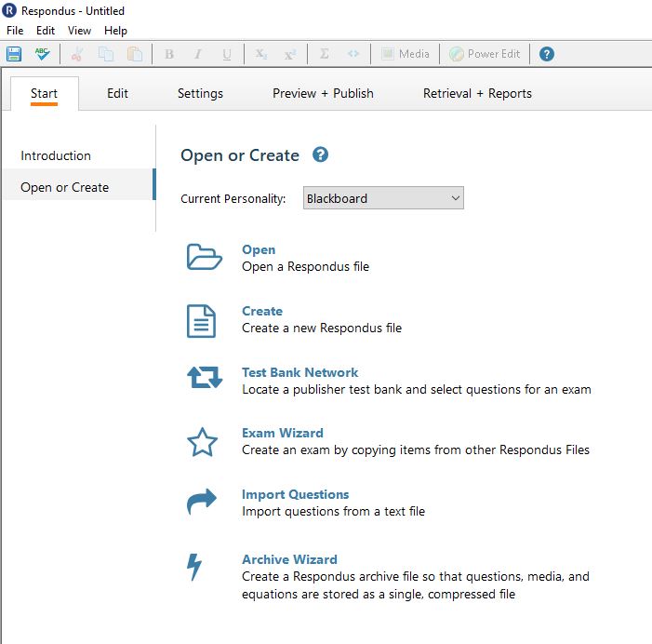Click 'Locate a publisher test bank' description
The width and height of the screenshot is (652, 644).
tap(417, 389)
